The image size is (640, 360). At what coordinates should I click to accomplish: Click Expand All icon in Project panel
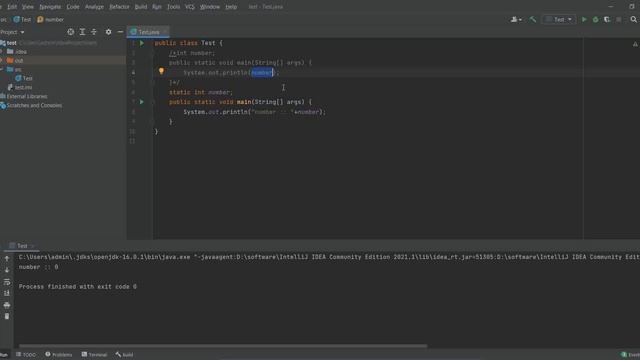pos(82,32)
